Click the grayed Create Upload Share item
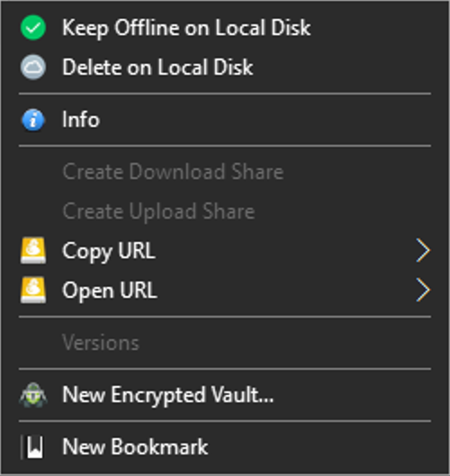This screenshot has width=450, height=476. 225,211
